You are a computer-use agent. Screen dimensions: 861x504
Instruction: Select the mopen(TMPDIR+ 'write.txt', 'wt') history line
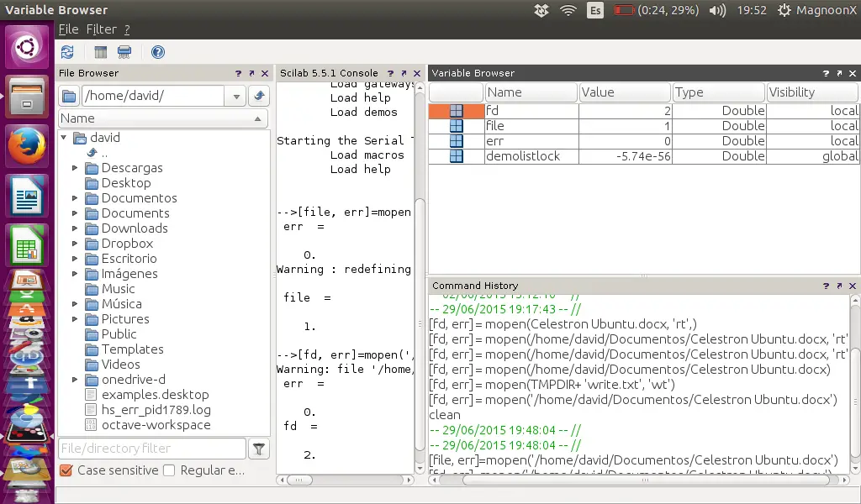click(x=552, y=385)
